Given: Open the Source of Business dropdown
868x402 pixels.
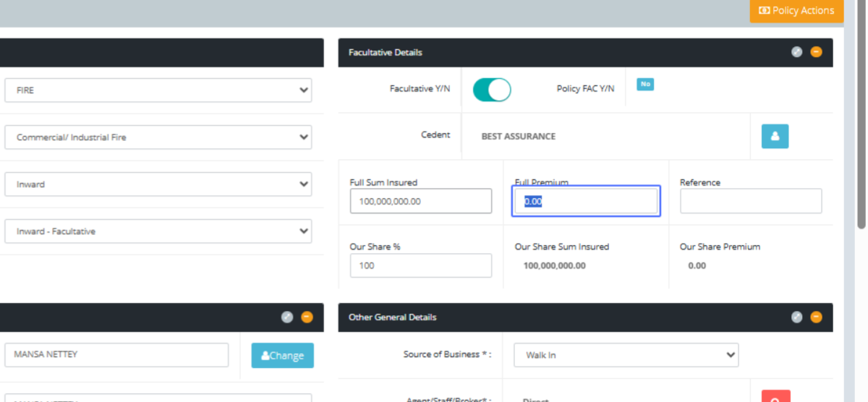Looking at the screenshot, I should pos(626,355).
